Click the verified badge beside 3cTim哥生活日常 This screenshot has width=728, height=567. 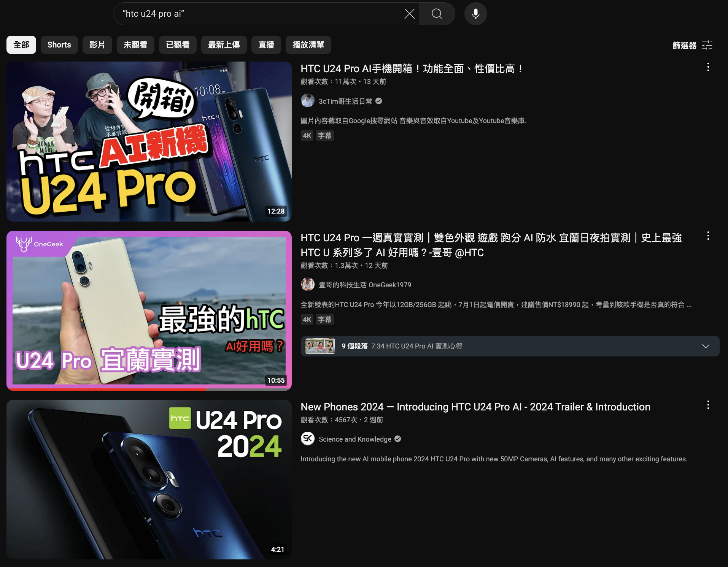[378, 101]
